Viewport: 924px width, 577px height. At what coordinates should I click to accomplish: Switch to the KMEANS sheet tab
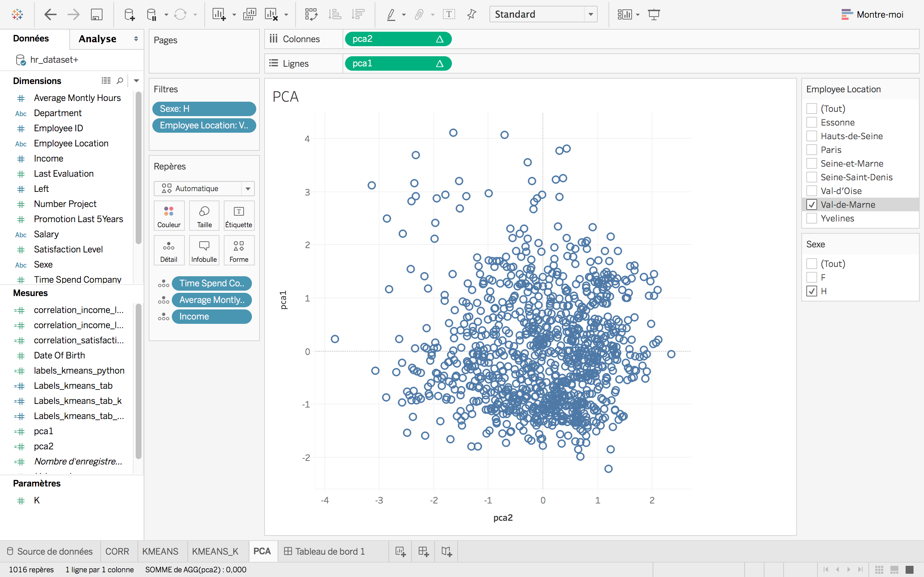click(x=160, y=551)
